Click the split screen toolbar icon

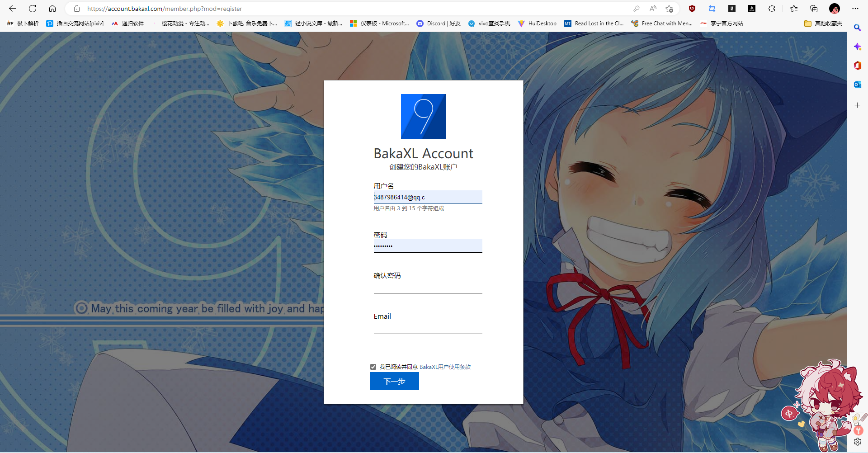(x=712, y=9)
